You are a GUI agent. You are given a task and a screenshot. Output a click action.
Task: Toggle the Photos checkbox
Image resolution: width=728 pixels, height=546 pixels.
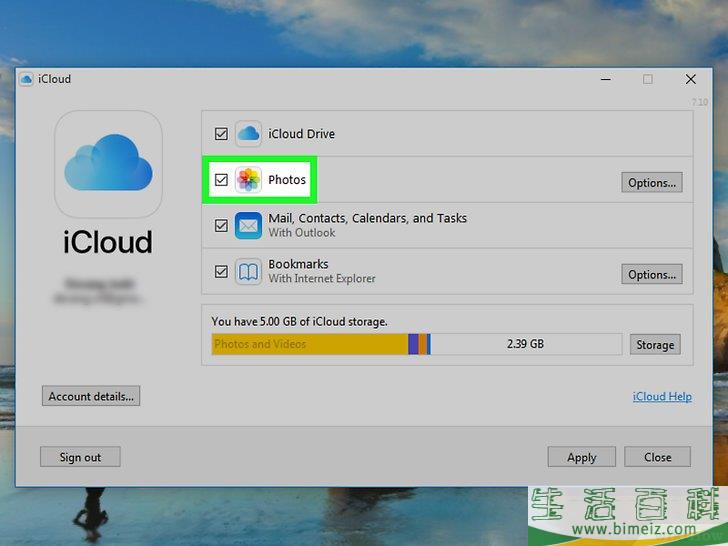click(221, 180)
